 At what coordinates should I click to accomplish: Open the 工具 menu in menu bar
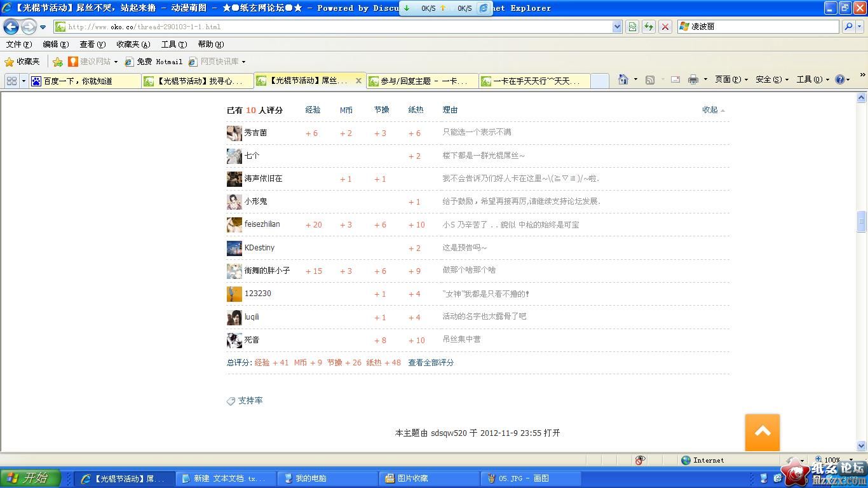pos(173,44)
